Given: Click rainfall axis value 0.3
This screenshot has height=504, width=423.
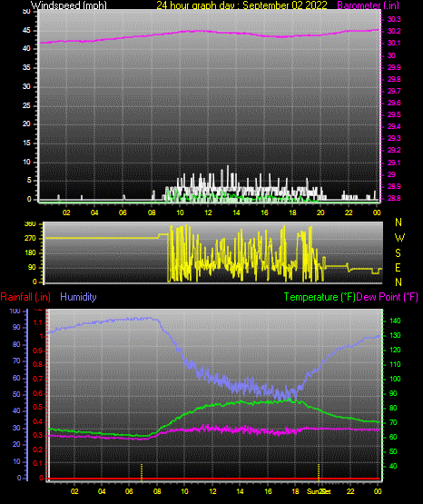Looking at the screenshot, I should (38, 435).
